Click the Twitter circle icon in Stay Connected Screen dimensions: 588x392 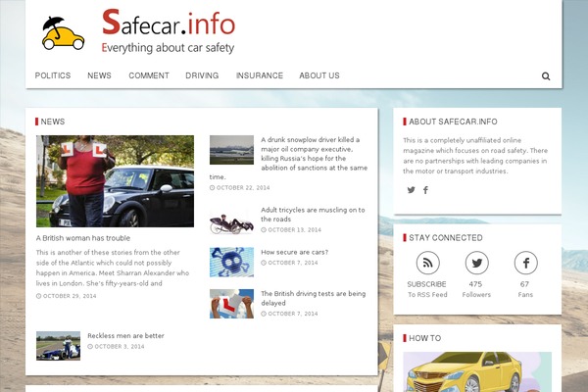click(x=476, y=263)
